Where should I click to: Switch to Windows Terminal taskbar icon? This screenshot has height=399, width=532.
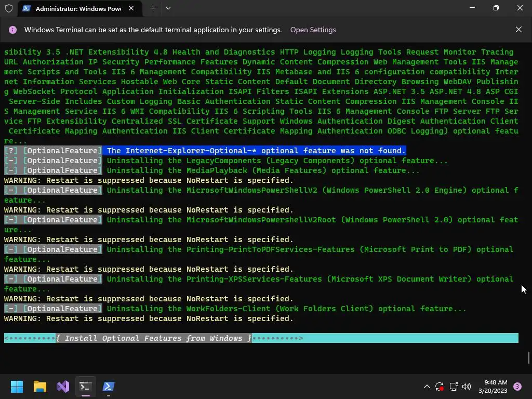(x=86, y=387)
